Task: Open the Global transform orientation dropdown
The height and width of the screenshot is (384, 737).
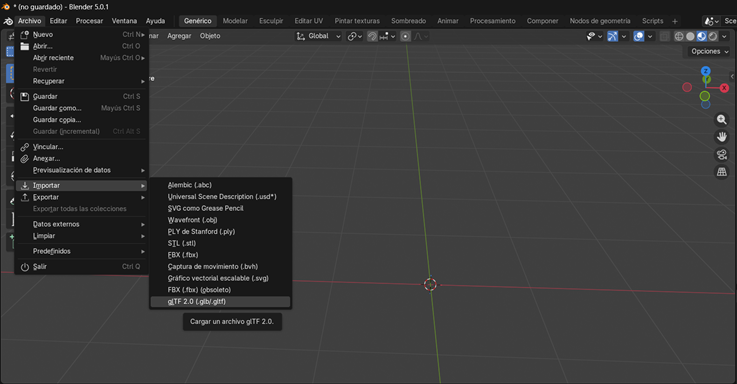Action: tap(318, 36)
